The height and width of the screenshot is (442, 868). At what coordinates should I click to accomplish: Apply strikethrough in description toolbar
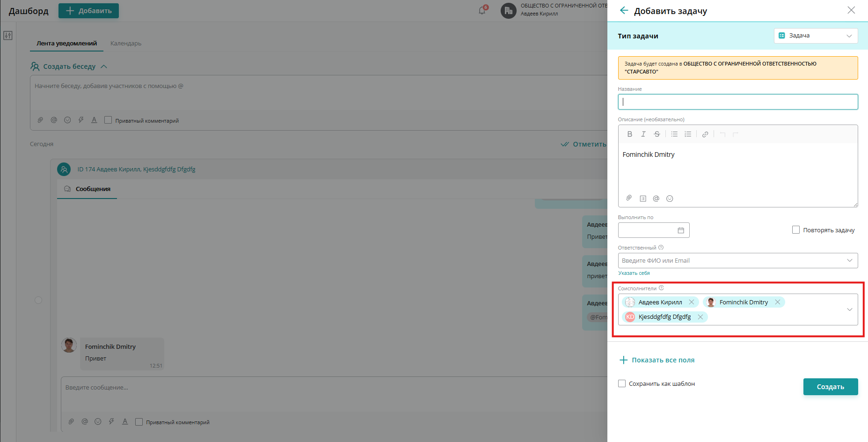coord(657,134)
